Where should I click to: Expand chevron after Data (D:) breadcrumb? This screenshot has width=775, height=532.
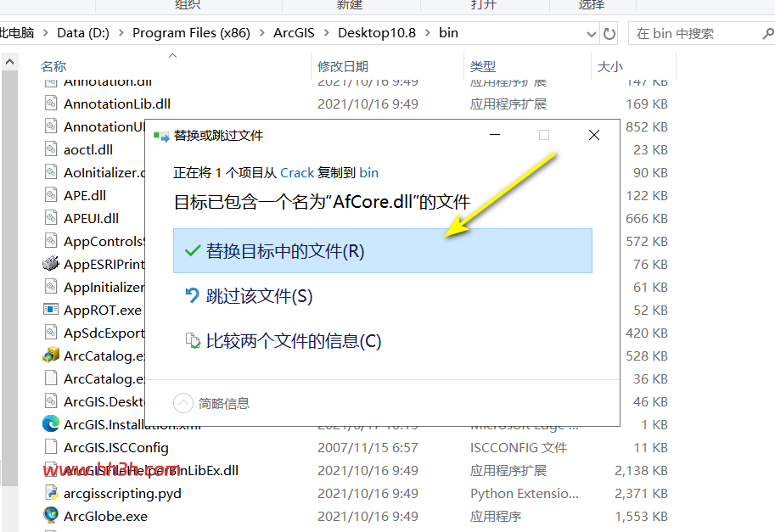pyautogui.click(x=121, y=33)
